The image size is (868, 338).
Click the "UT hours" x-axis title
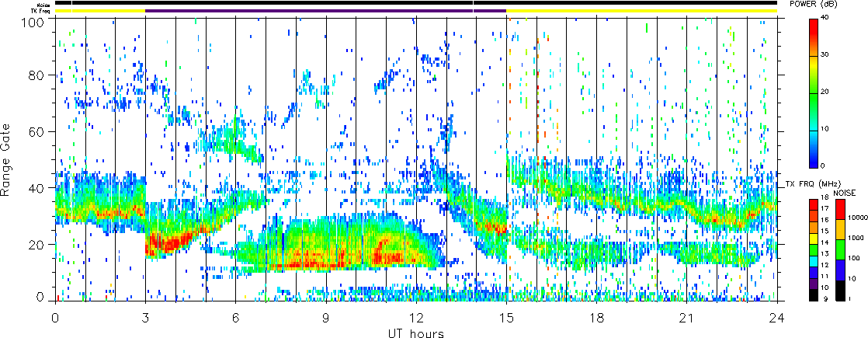pyautogui.click(x=415, y=333)
